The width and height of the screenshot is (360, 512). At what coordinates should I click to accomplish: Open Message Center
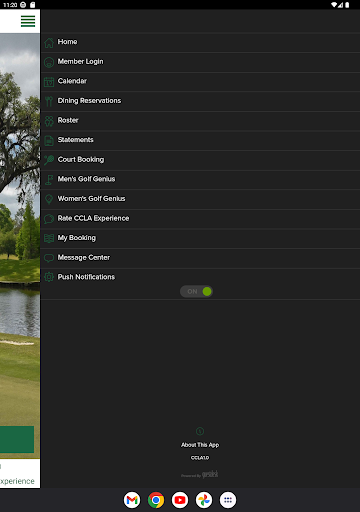[200, 258]
